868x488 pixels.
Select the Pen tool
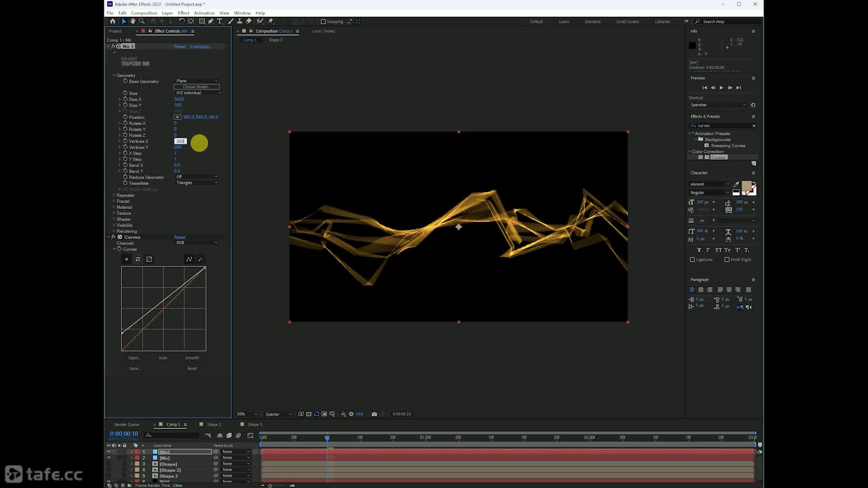click(211, 21)
